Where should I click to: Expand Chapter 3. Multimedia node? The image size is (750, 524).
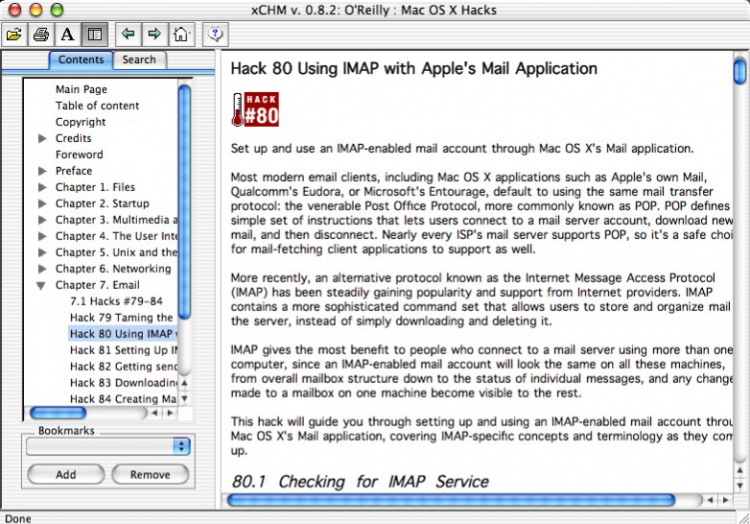click(42, 219)
